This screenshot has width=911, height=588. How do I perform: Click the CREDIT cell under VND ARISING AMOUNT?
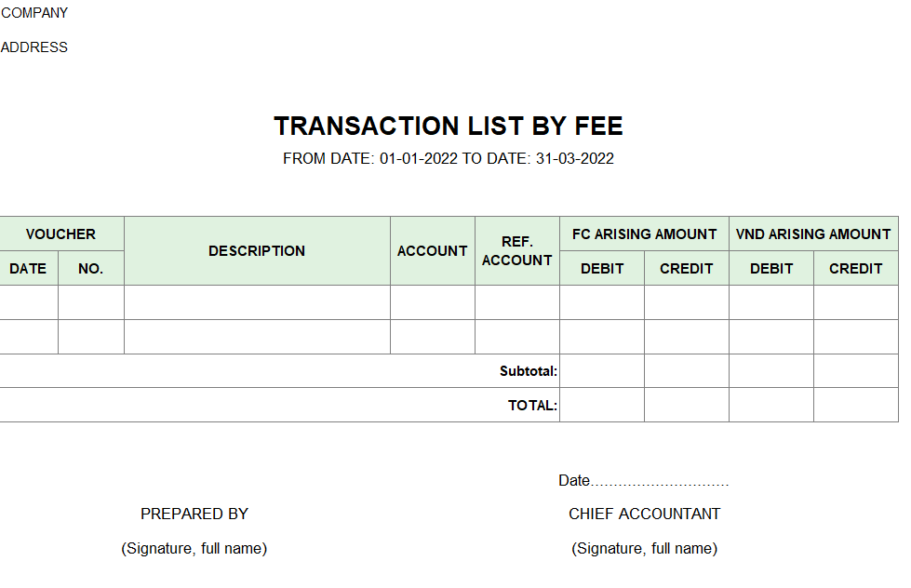[x=856, y=269]
